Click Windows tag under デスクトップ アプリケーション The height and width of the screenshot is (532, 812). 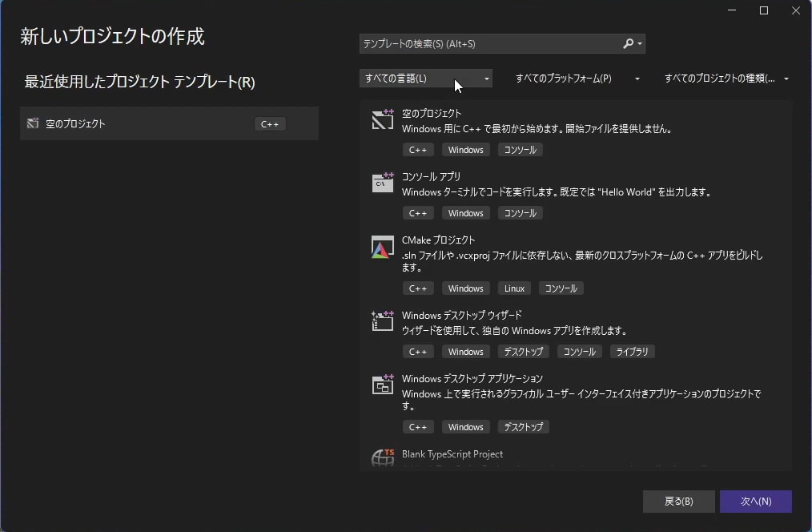[465, 427]
